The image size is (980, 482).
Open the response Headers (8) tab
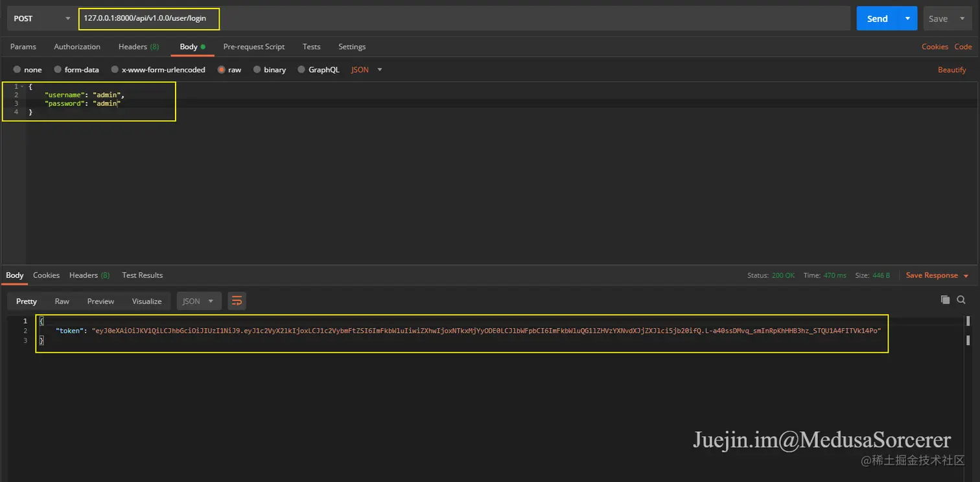[89, 275]
